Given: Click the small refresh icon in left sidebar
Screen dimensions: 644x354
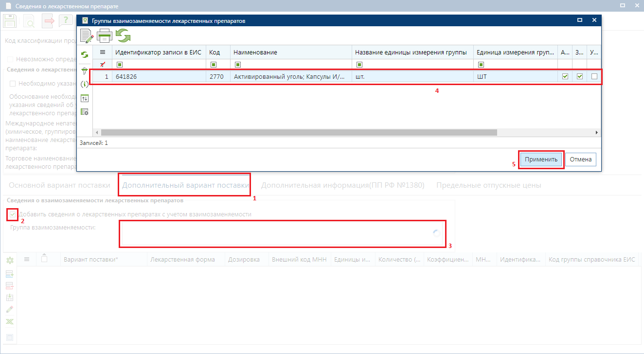Looking at the screenshot, I should tap(85, 55).
